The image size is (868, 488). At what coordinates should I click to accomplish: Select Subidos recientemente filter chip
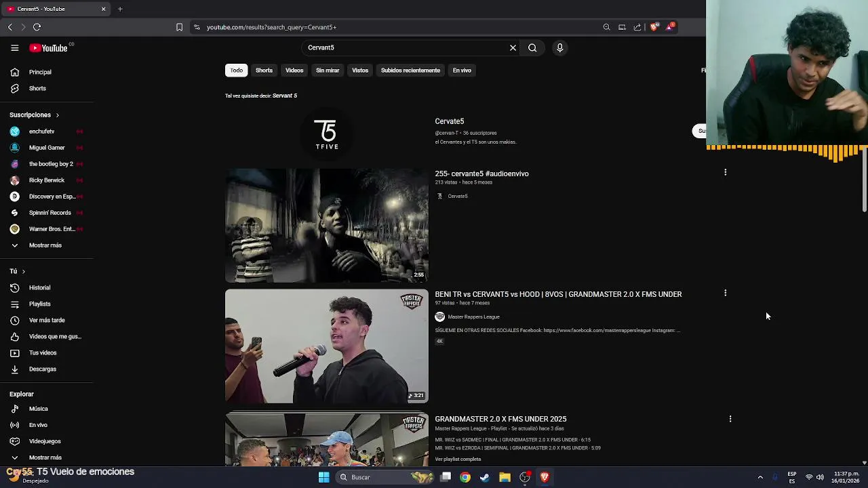pos(410,70)
